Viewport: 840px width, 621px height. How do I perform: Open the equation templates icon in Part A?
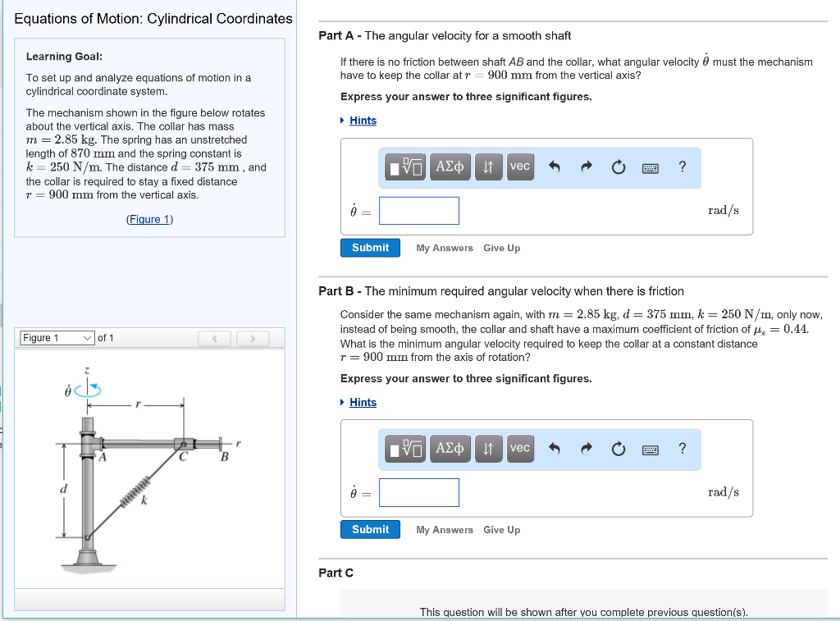coord(404,167)
